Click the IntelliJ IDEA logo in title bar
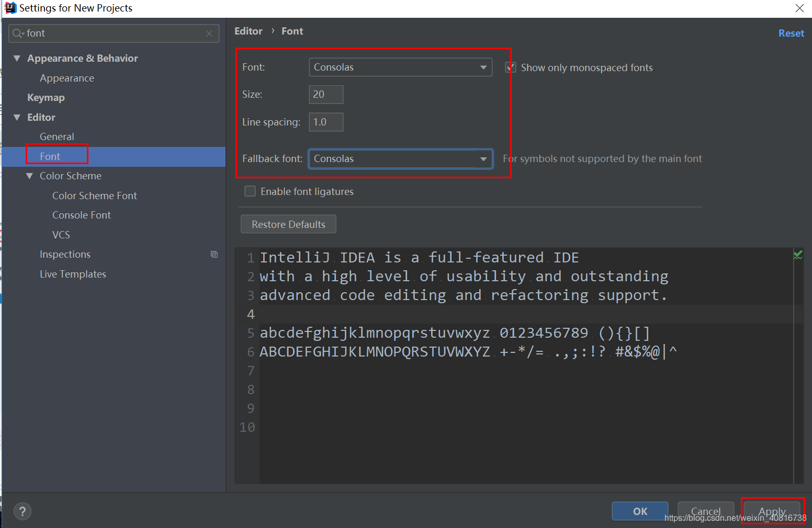 (x=10, y=8)
